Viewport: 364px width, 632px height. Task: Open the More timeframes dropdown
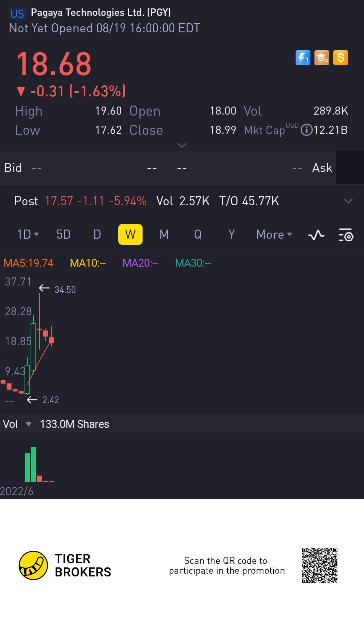274,234
